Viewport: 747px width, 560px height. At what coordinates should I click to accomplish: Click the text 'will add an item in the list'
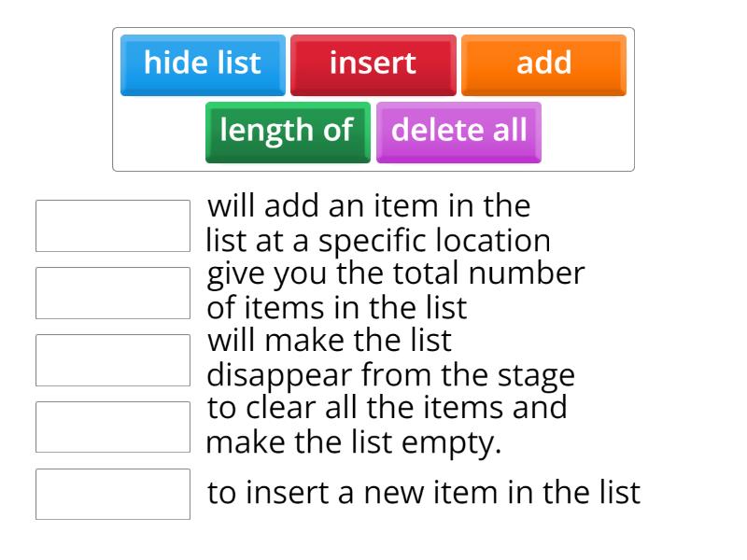[x=373, y=222]
